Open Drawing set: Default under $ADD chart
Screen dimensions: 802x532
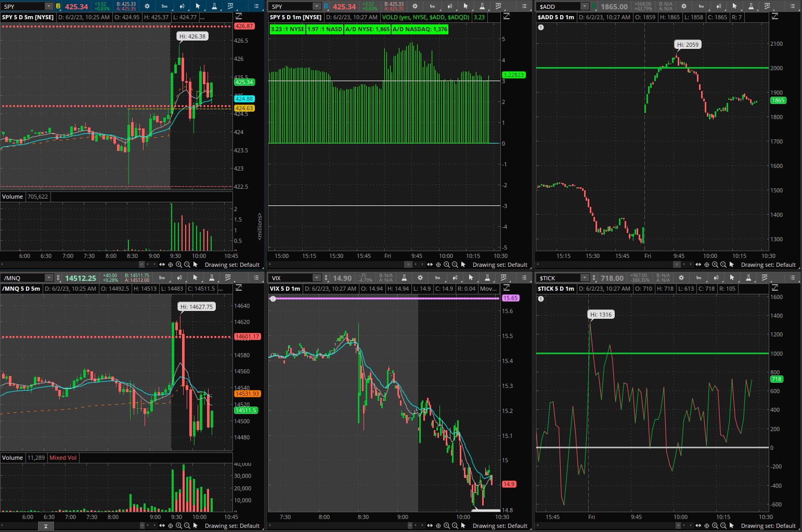click(768, 265)
